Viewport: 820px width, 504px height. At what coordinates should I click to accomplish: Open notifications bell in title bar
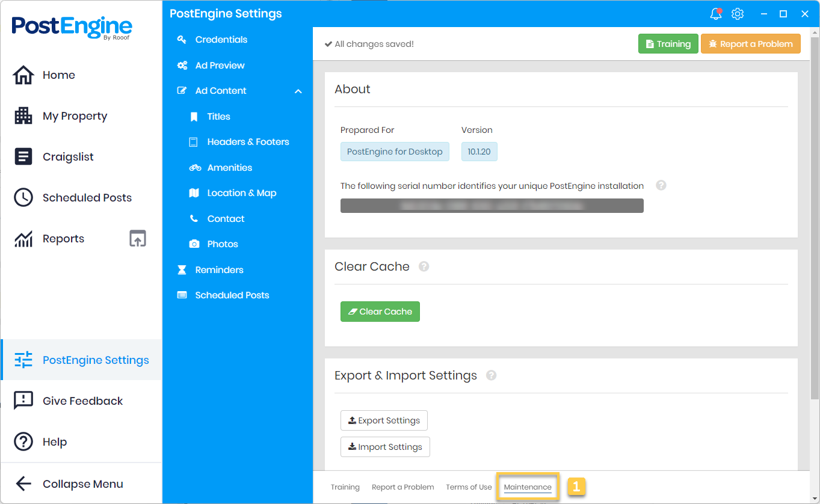tap(716, 14)
